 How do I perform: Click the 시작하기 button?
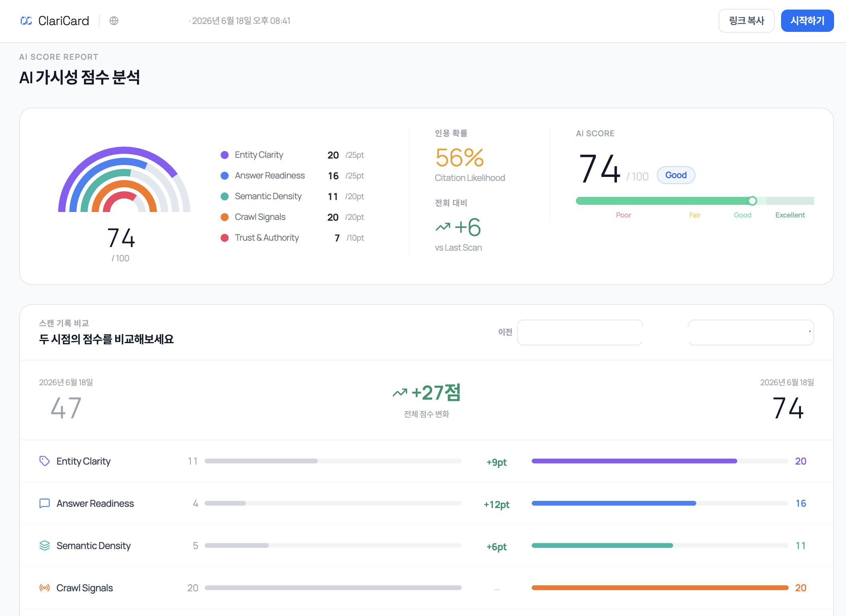[807, 21]
